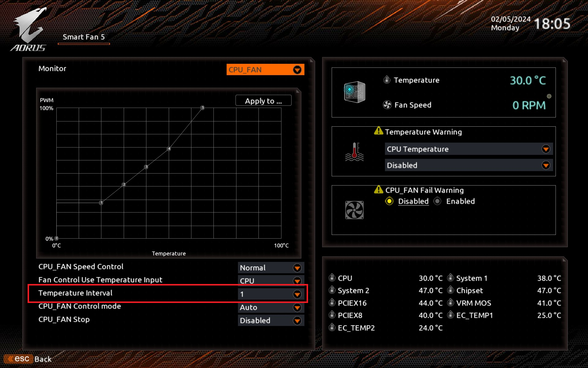588x368 pixels.
Task: Click the PC case icon
Action: point(355,92)
